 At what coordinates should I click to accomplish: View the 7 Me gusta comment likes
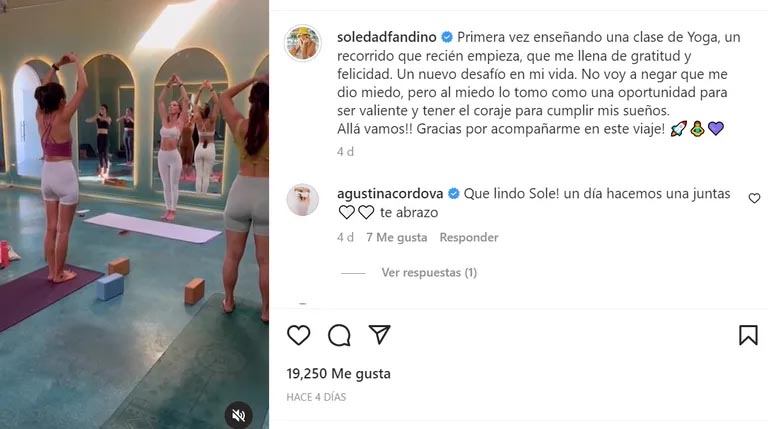pos(396,238)
